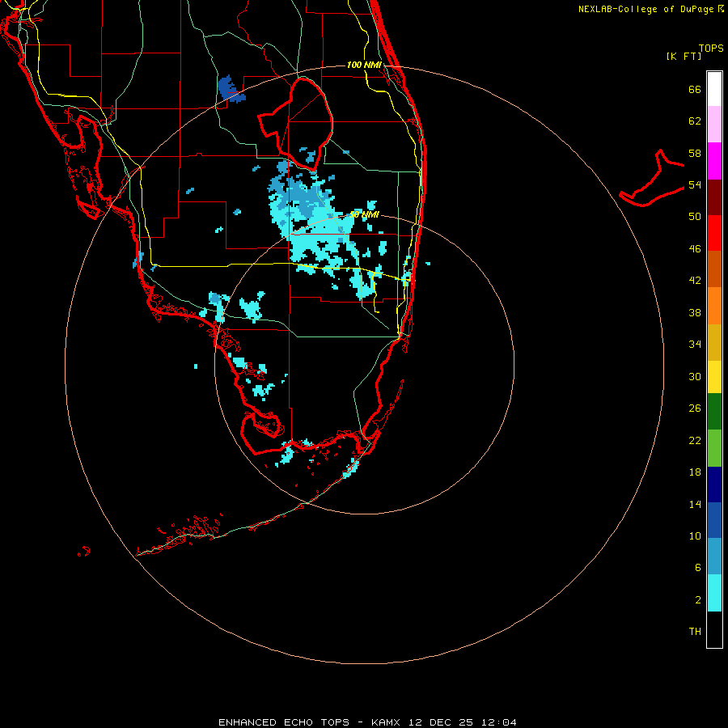Click the 66 legend value
The height and width of the screenshot is (728, 728).
point(695,89)
